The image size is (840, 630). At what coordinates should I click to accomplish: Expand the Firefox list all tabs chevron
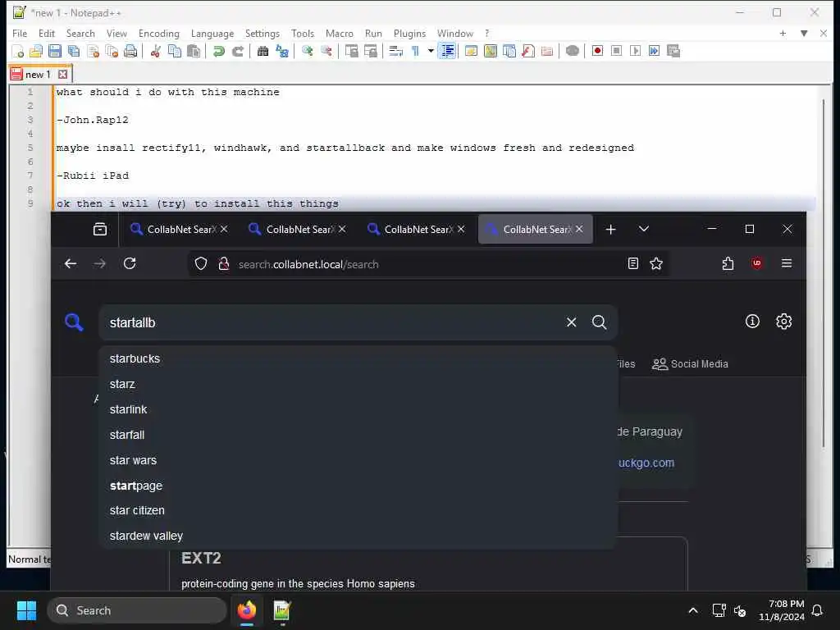coord(644,230)
